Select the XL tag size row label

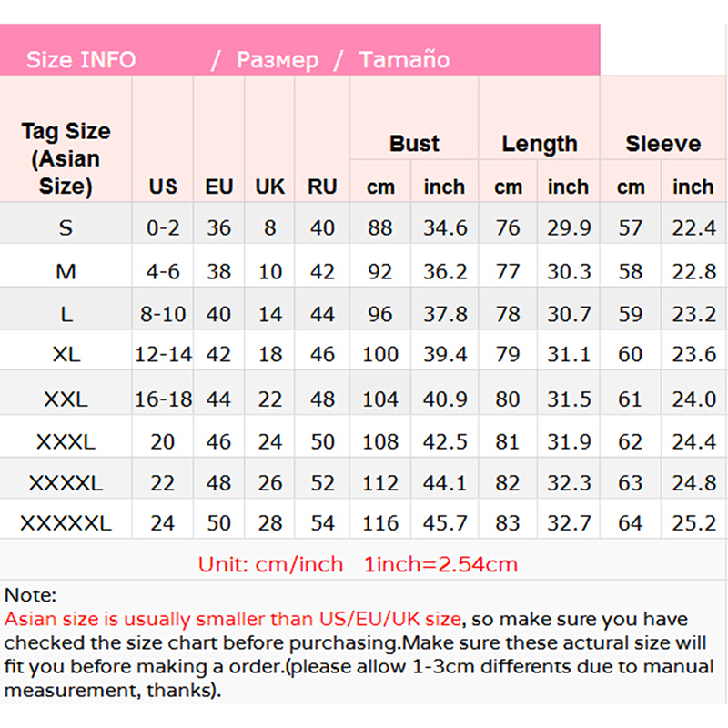click(x=66, y=355)
